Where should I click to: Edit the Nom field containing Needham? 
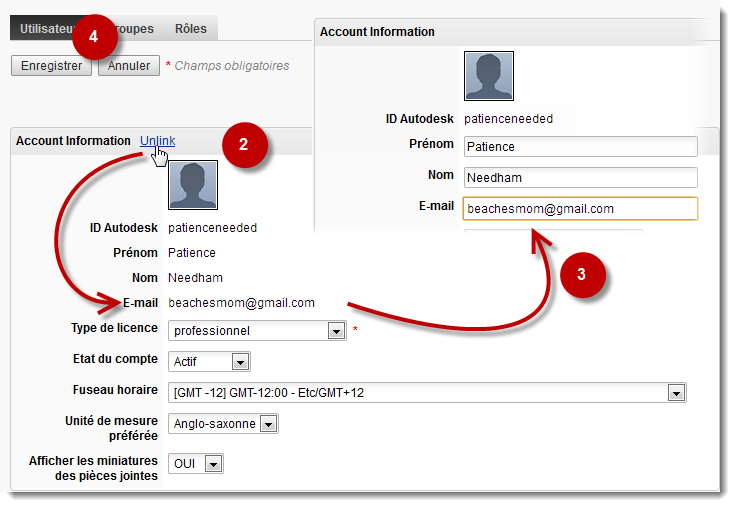point(580,178)
